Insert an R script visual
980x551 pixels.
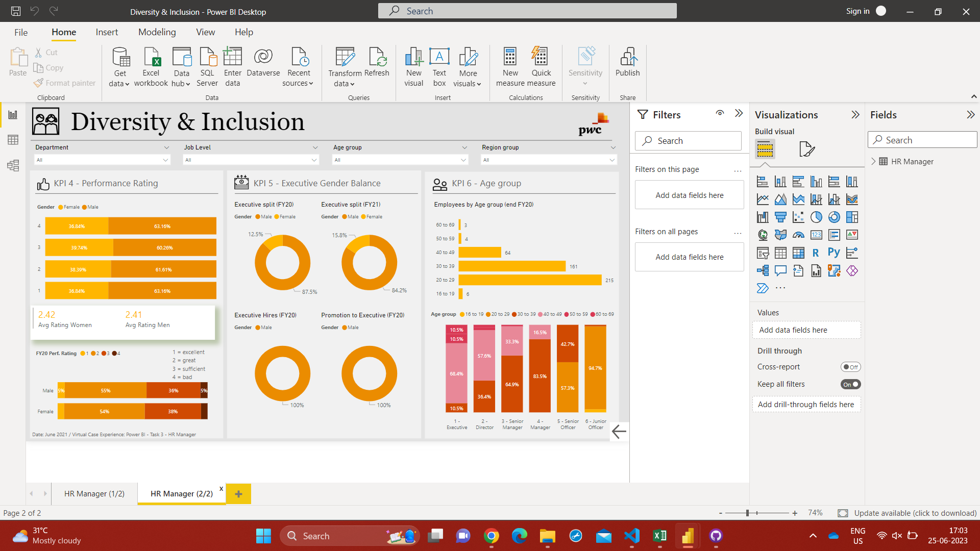pos(816,253)
